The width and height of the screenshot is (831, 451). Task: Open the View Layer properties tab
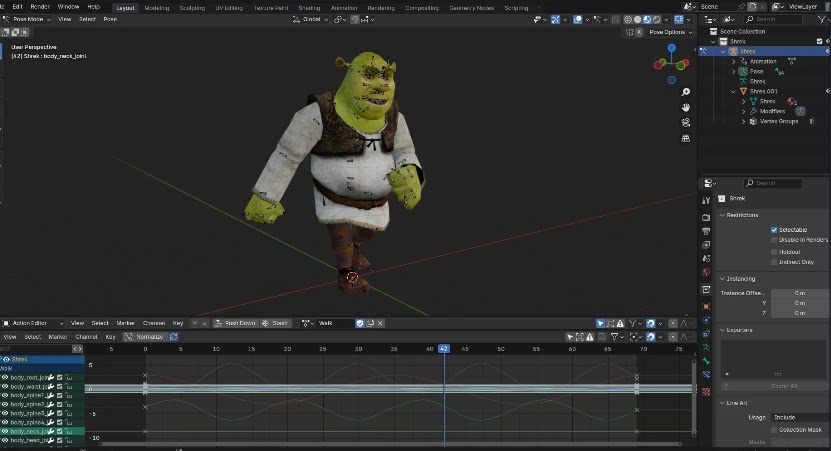pyautogui.click(x=706, y=245)
